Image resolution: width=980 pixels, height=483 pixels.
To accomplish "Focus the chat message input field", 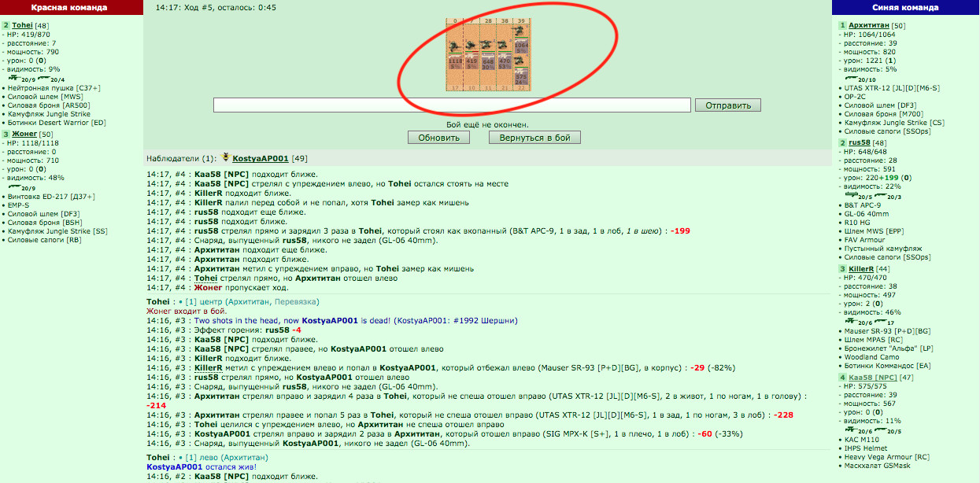I will pyautogui.click(x=453, y=105).
